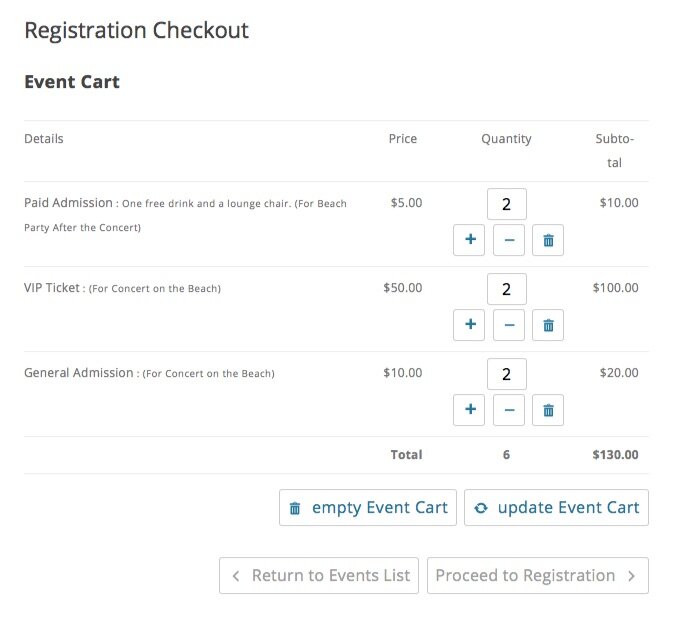Increase General Admission quantity with plus

tap(469, 410)
